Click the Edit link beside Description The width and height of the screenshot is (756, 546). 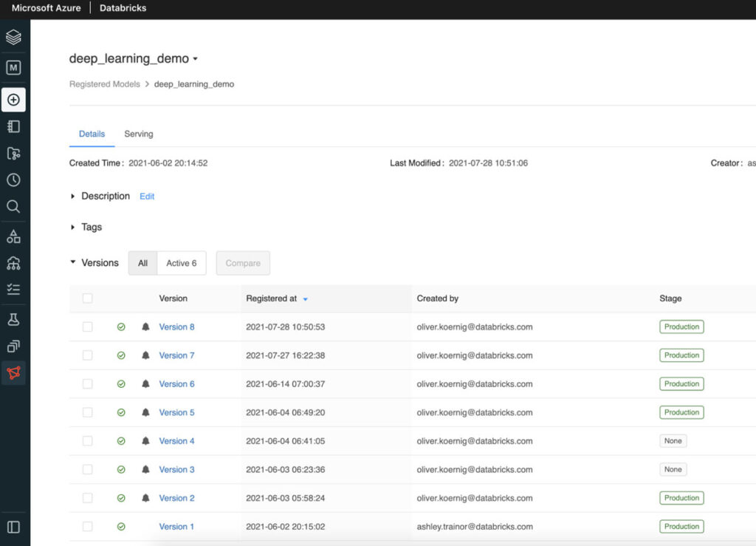(x=146, y=197)
